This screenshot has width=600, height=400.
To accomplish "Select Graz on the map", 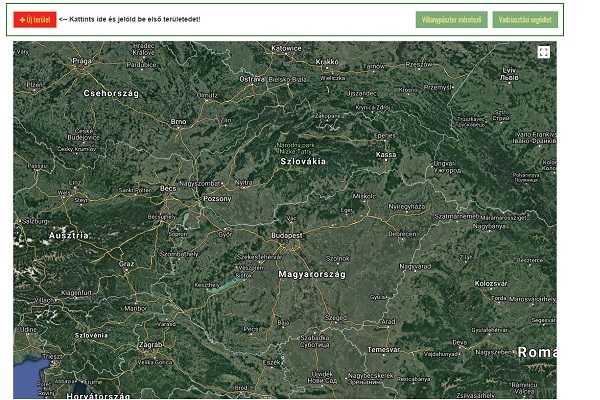I will (126, 264).
